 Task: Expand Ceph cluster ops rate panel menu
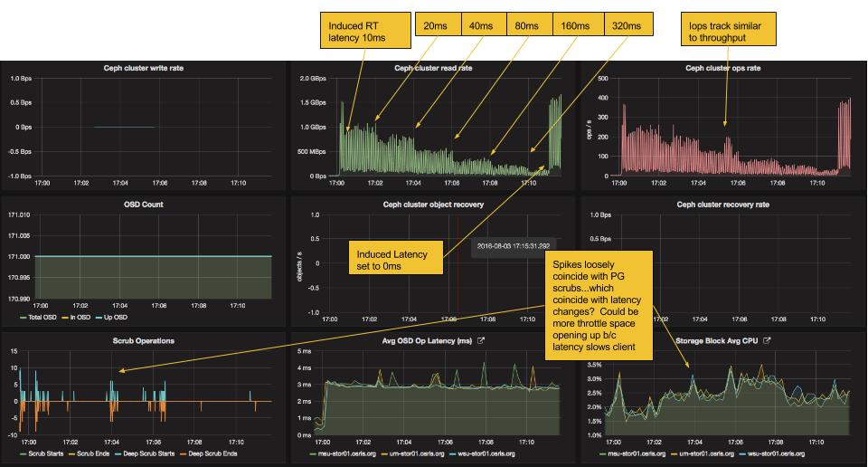click(722, 68)
